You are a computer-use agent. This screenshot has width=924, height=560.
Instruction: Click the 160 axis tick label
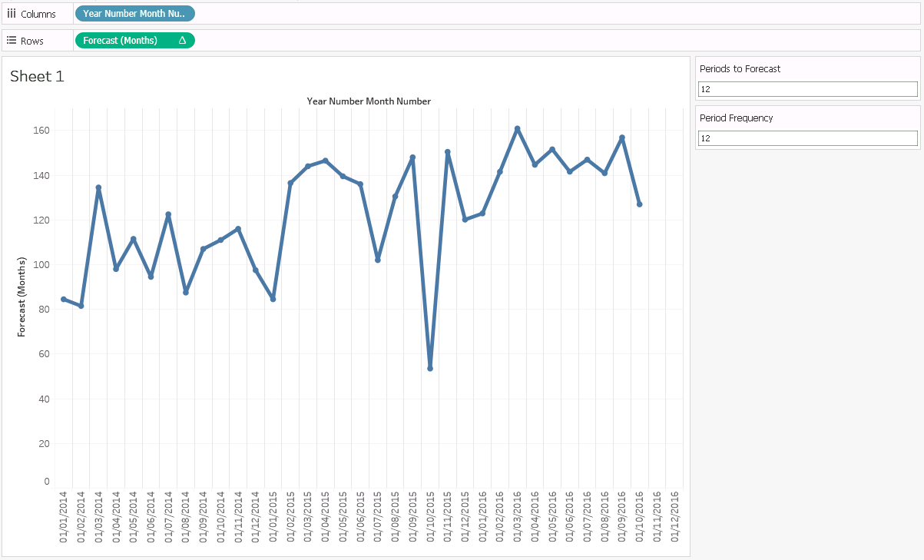[41, 131]
